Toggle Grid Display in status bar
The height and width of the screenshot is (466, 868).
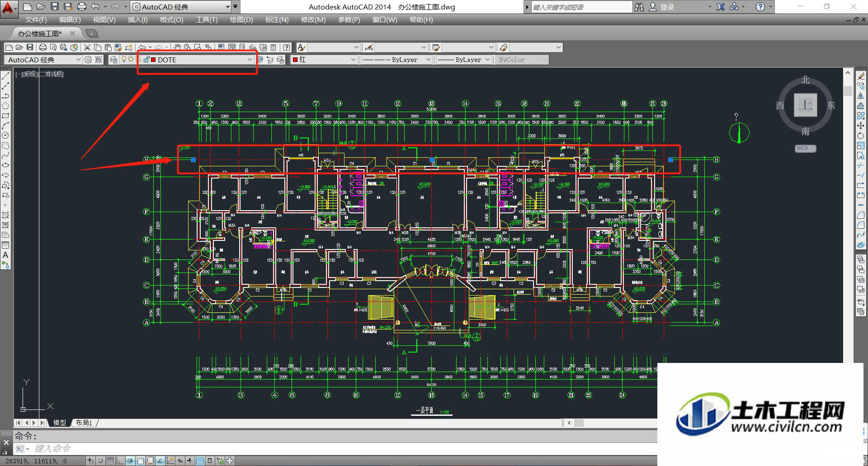click(110, 461)
